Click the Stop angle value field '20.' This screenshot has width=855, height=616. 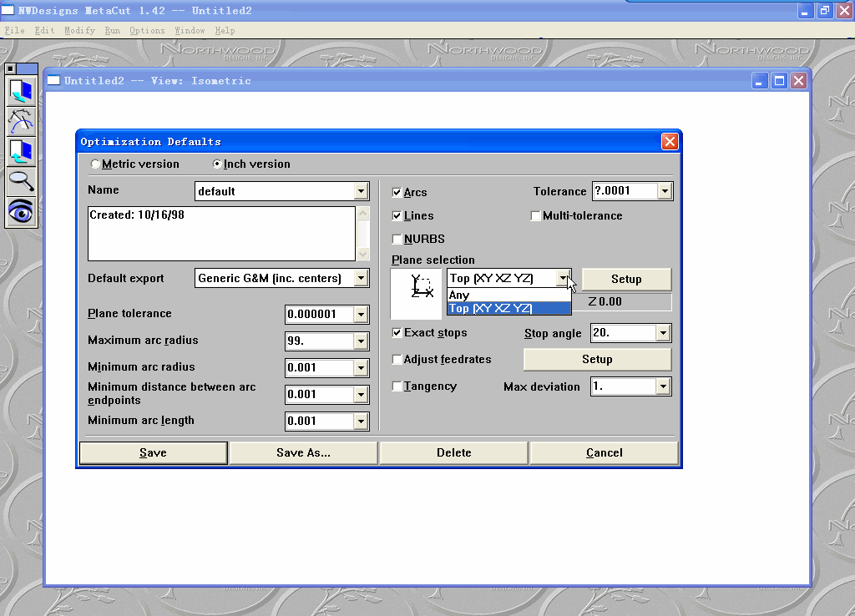tap(624, 333)
